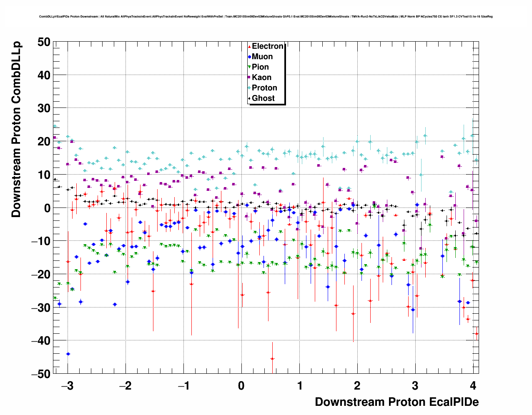Click the x-axis tick label 4

point(472,385)
